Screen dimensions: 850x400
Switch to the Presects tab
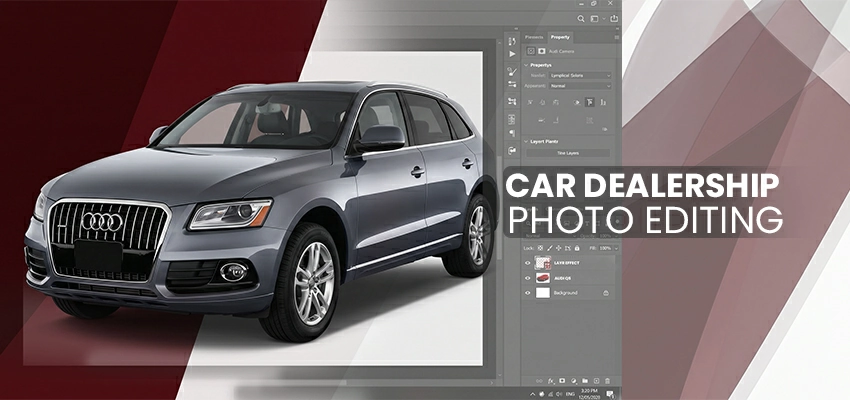pyautogui.click(x=534, y=37)
